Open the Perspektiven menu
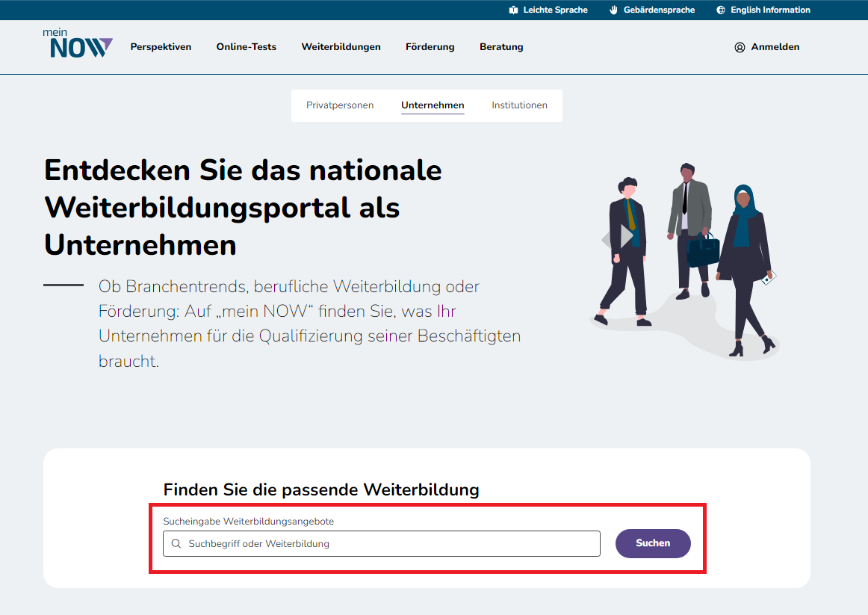 tap(161, 47)
